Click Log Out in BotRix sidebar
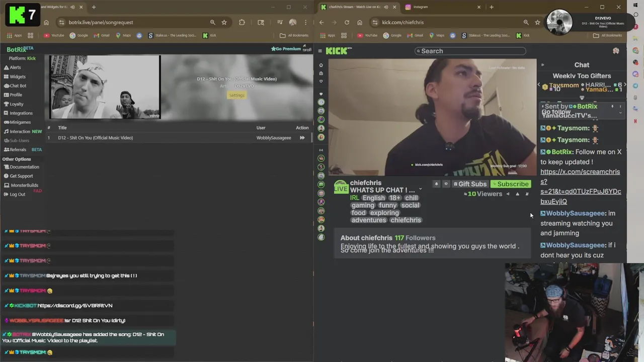644x362 pixels. pos(14,194)
